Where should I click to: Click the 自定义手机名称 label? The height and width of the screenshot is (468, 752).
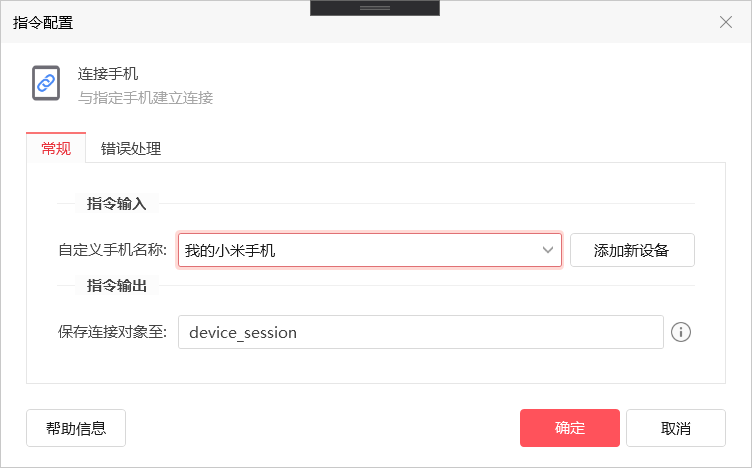pyautogui.click(x=112, y=250)
